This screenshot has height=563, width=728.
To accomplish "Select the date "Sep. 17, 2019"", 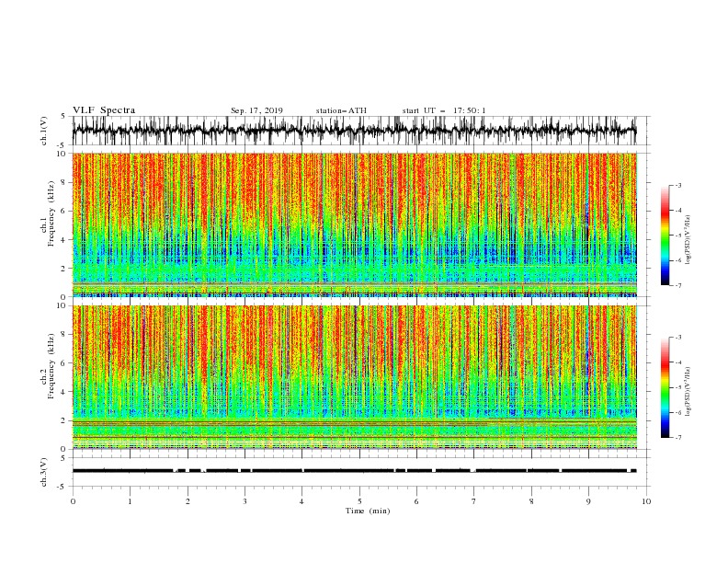I will (256, 110).
